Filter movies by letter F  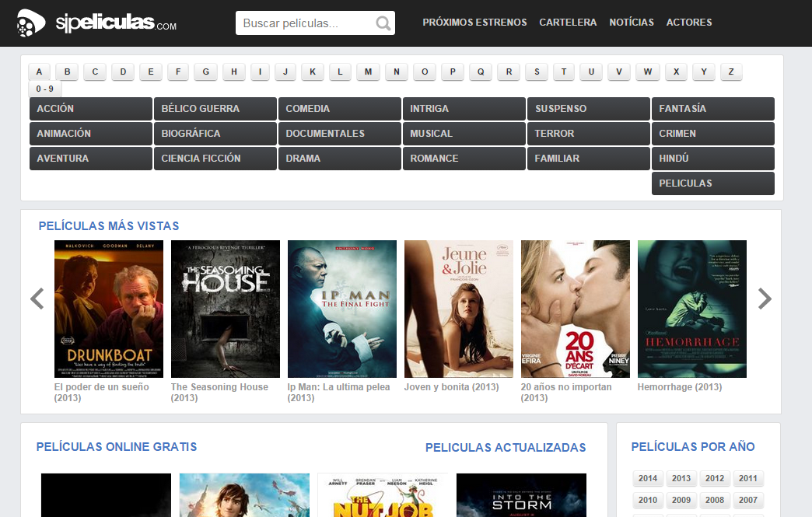pos(178,72)
